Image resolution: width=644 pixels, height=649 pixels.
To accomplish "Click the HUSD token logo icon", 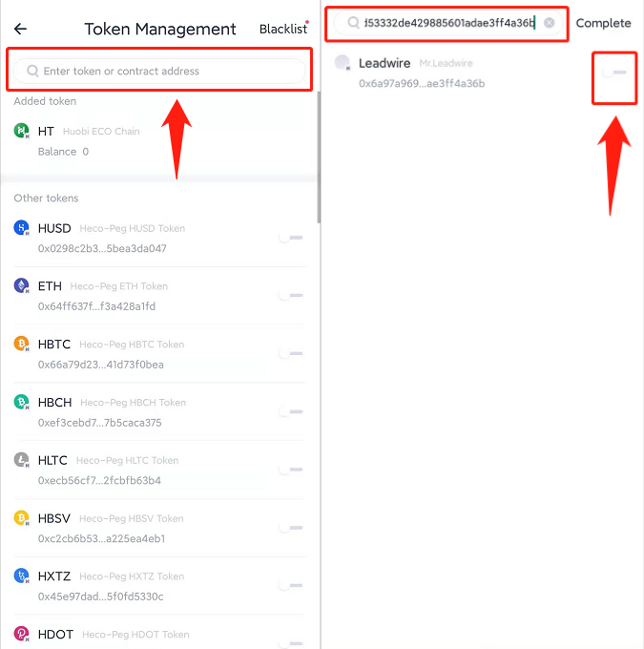I will coord(22,228).
